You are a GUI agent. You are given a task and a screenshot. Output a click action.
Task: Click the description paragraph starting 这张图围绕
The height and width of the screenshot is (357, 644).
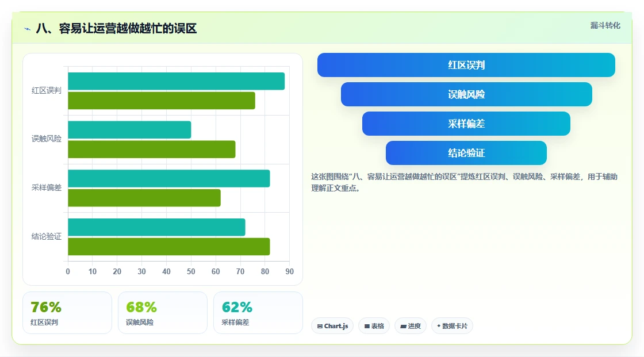tap(464, 182)
